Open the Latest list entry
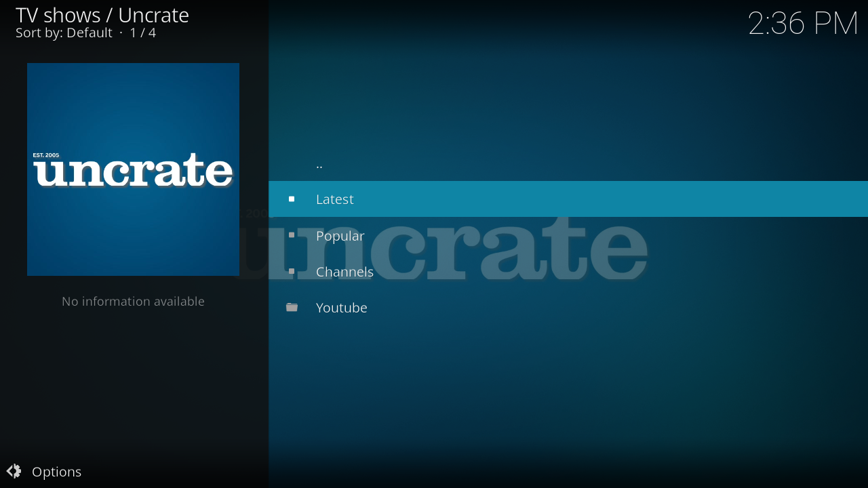The height and width of the screenshot is (488, 868). 335,199
